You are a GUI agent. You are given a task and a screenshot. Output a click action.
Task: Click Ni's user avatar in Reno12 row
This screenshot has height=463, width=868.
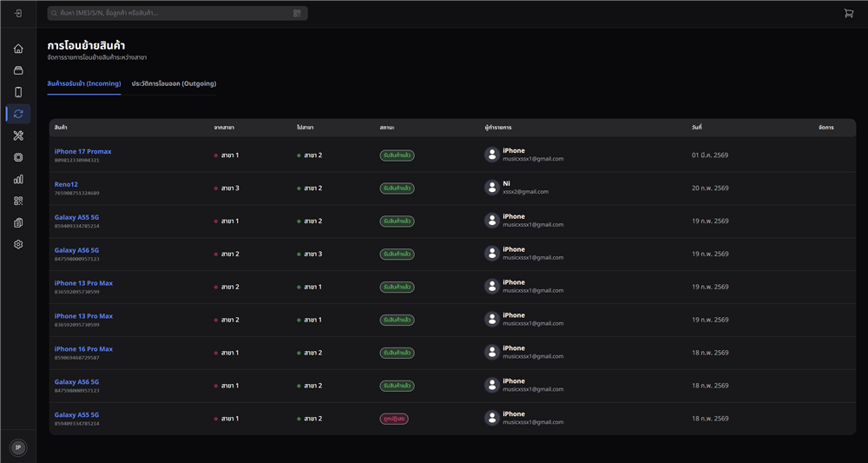[x=492, y=188]
